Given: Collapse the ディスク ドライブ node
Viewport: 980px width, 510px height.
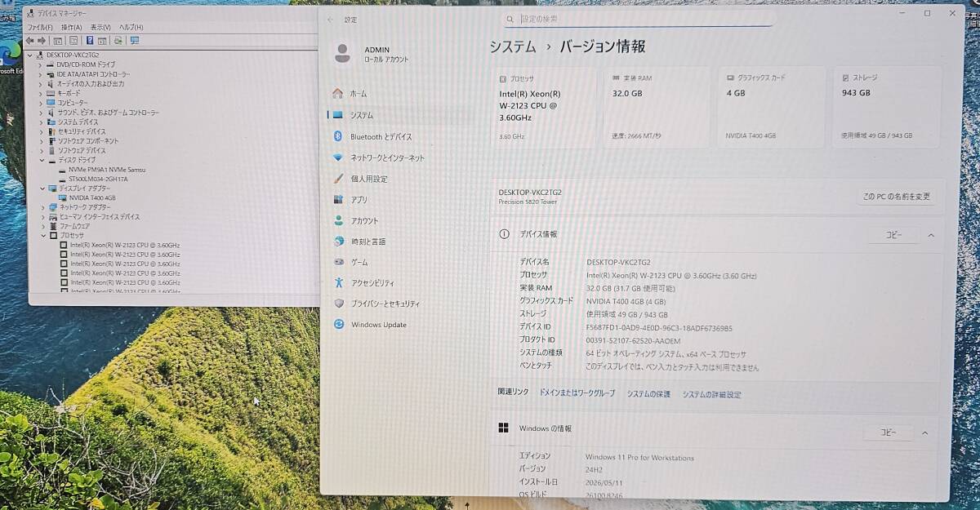Looking at the screenshot, I should click(42, 160).
